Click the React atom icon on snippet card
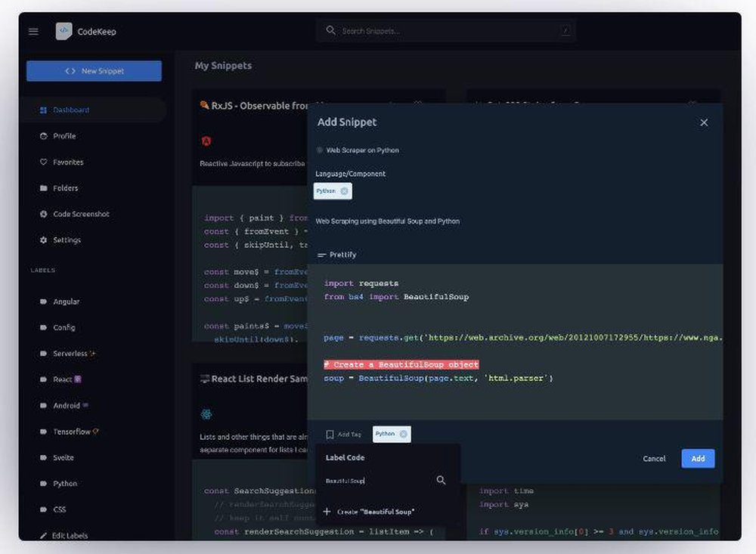Image resolution: width=756 pixels, height=554 pixels. coord(206,414)
